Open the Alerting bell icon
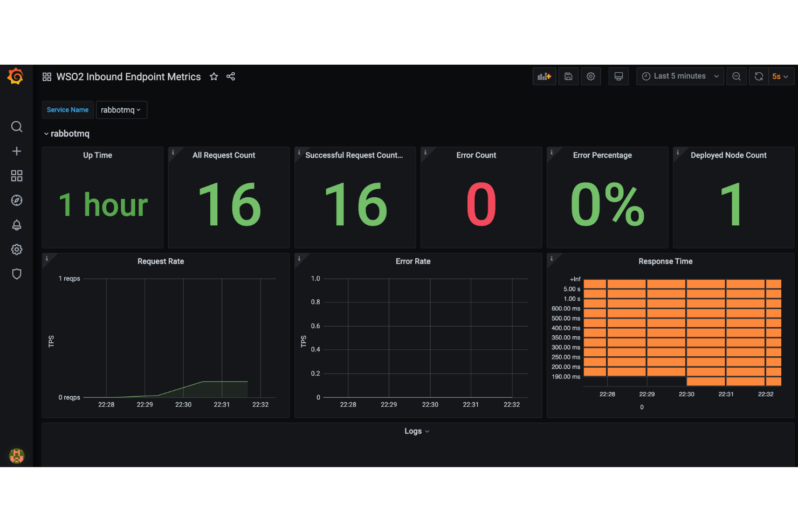 [17, 225]
